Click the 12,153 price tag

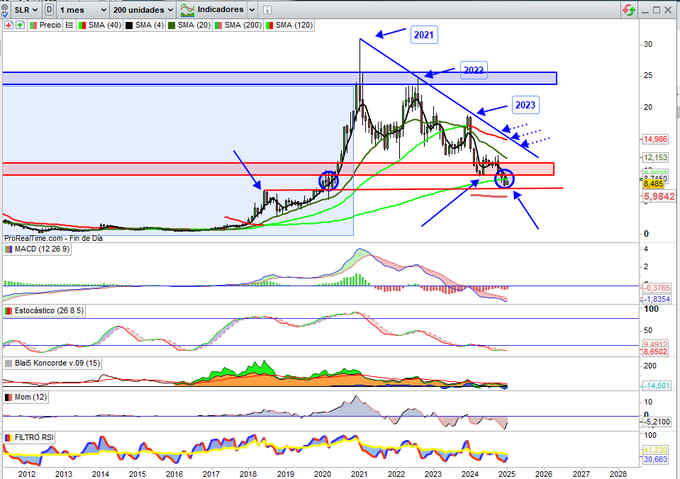655,157
